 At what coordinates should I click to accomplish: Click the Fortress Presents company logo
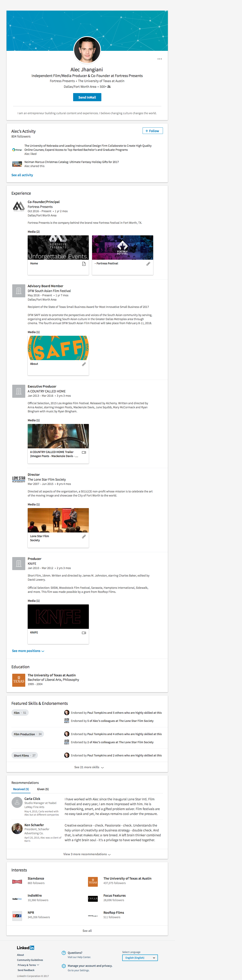click(19, 206)
